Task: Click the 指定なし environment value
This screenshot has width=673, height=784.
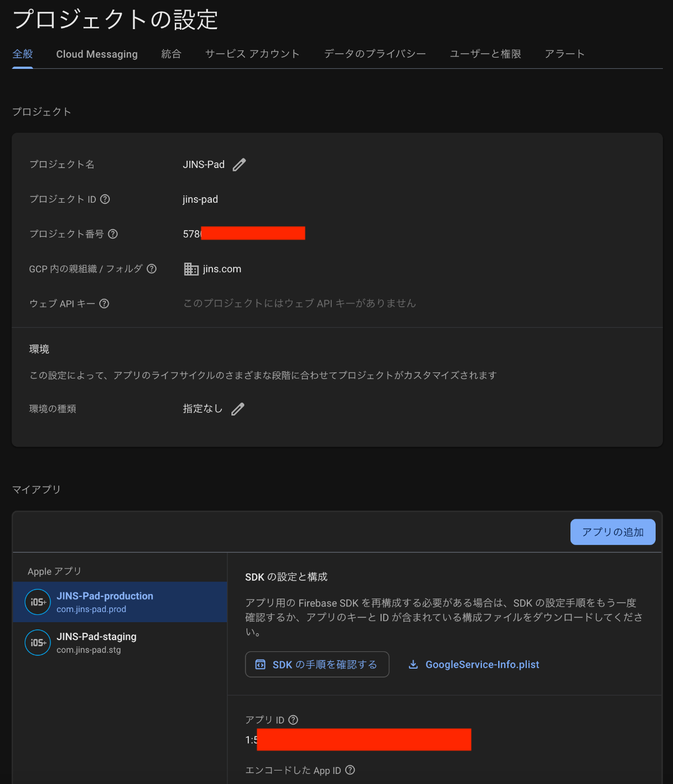Action: click(202, 409)
